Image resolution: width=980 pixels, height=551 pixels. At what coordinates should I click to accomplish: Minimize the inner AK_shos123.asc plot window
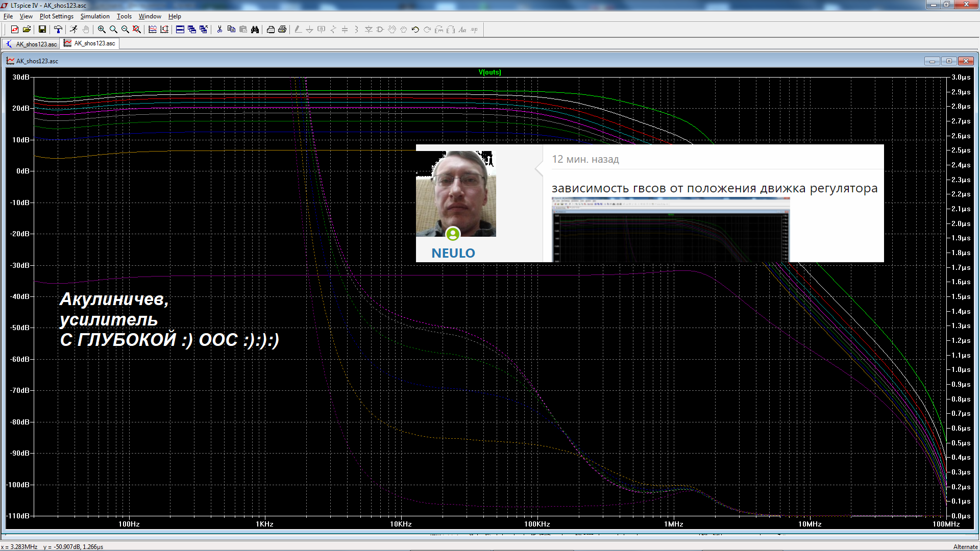pos(932,61)
